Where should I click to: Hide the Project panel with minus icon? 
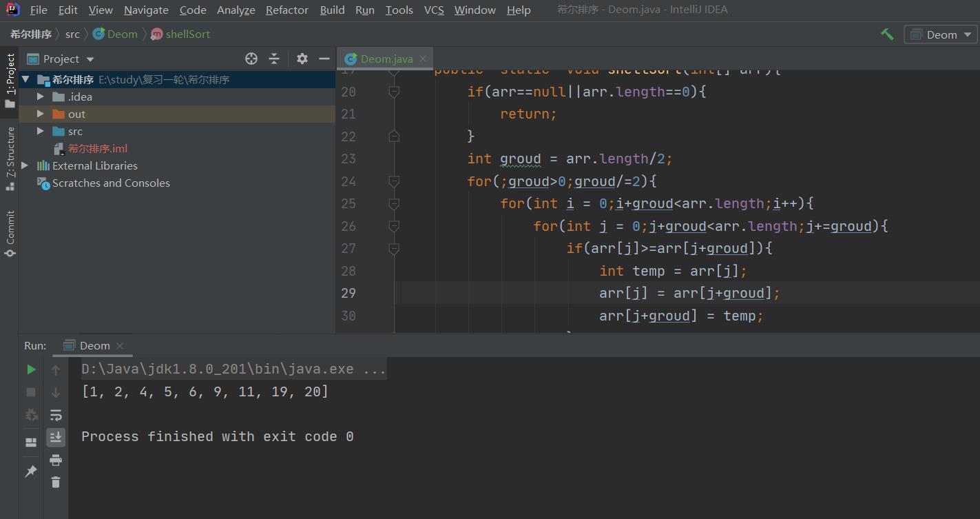(x=324, y=59)
